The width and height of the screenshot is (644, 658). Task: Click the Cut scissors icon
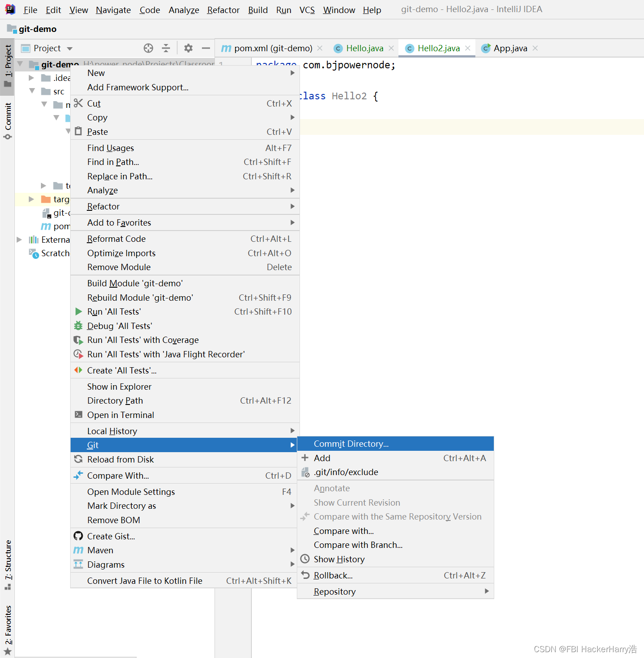78,103
